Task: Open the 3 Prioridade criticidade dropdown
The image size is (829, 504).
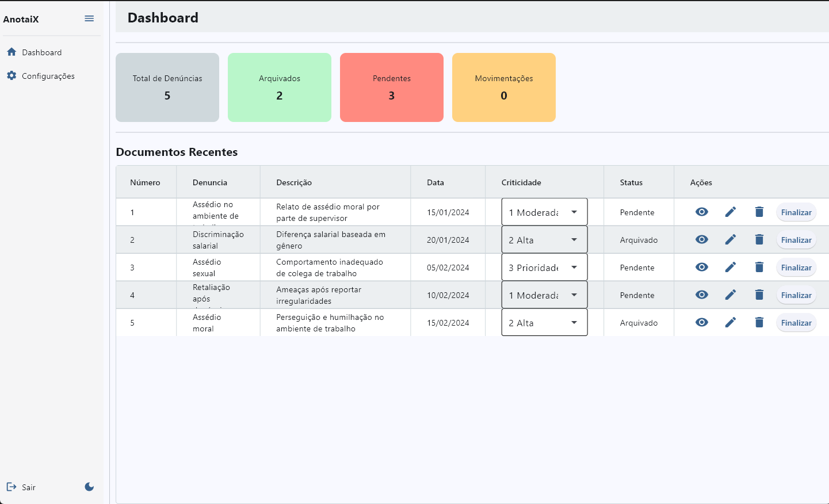Action: (x=544, y=267)
